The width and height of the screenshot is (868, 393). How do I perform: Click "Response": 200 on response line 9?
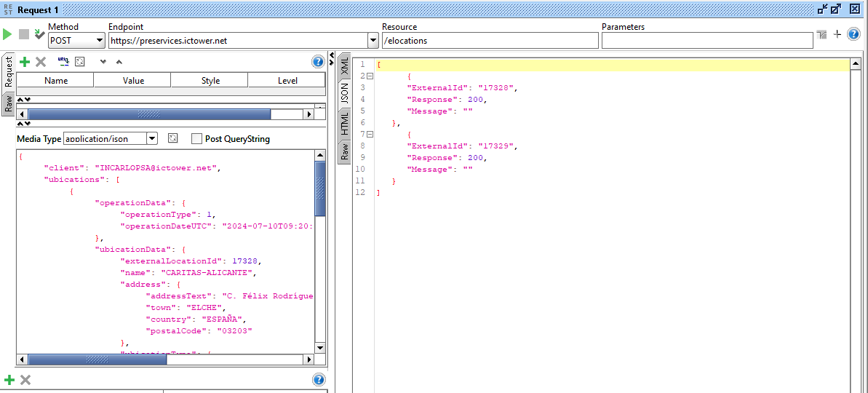447,157
